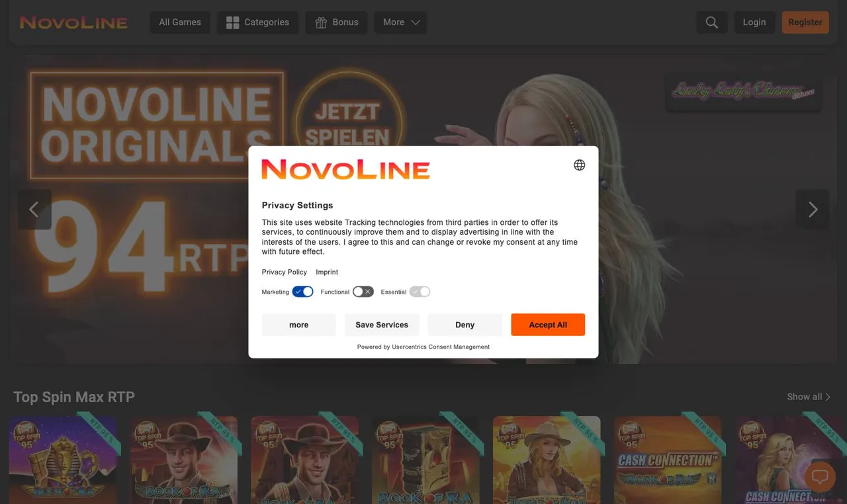
Task: Open the Bonus page
Action: pyautogui.click(x=336, y=22)
